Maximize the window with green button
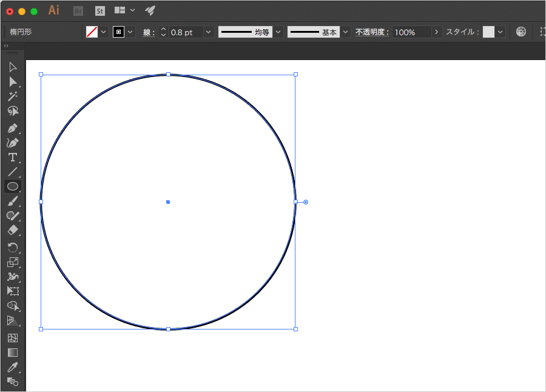The image size is (546, 392). coord(34,12)
